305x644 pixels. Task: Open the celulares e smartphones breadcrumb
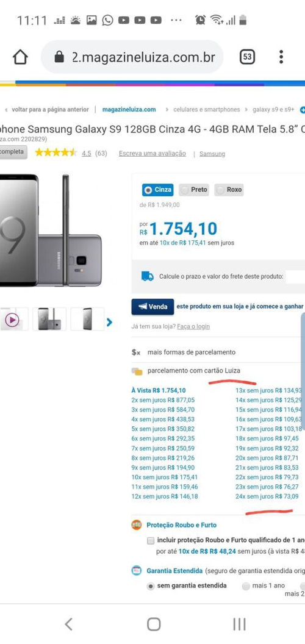(x=206, y=110)
